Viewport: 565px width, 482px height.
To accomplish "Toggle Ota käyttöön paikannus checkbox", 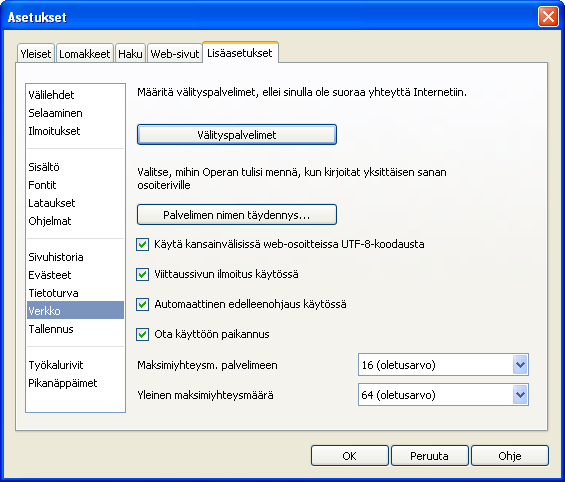I will point(143,334).
